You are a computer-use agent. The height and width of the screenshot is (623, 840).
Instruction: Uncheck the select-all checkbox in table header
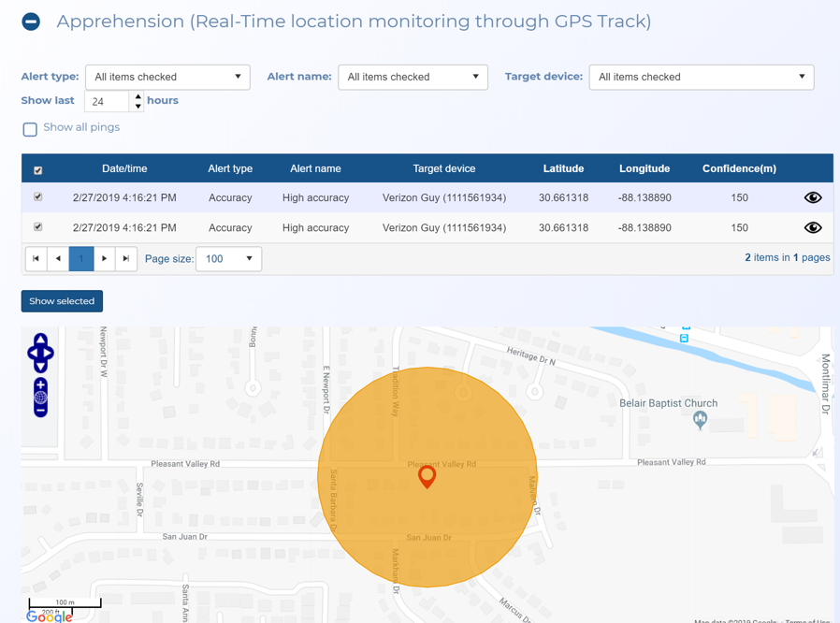tap(38, 170)
